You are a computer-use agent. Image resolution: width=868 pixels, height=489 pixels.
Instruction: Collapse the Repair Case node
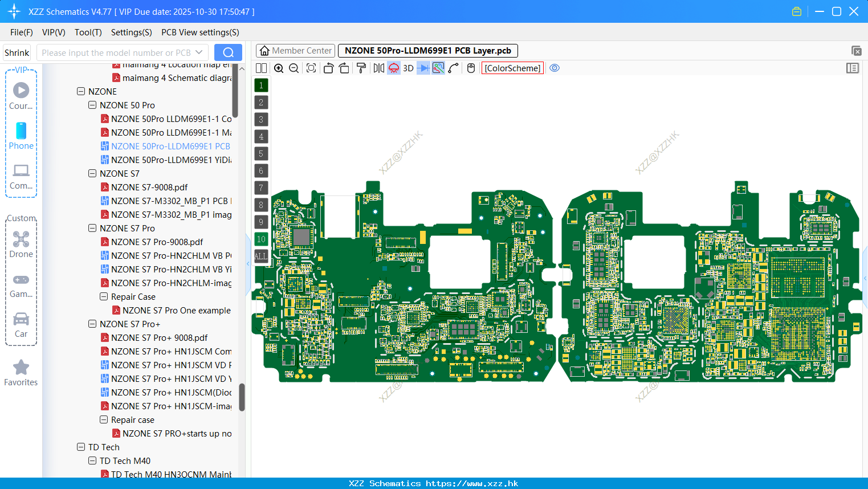click(x=104, y=296)
